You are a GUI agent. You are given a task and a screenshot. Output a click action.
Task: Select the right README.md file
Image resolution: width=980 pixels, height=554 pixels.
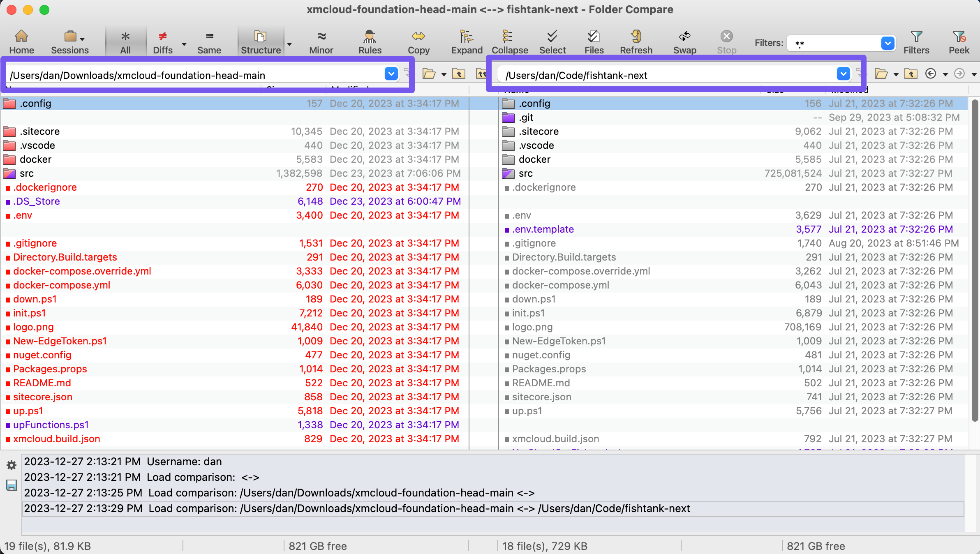click(733, 383)
